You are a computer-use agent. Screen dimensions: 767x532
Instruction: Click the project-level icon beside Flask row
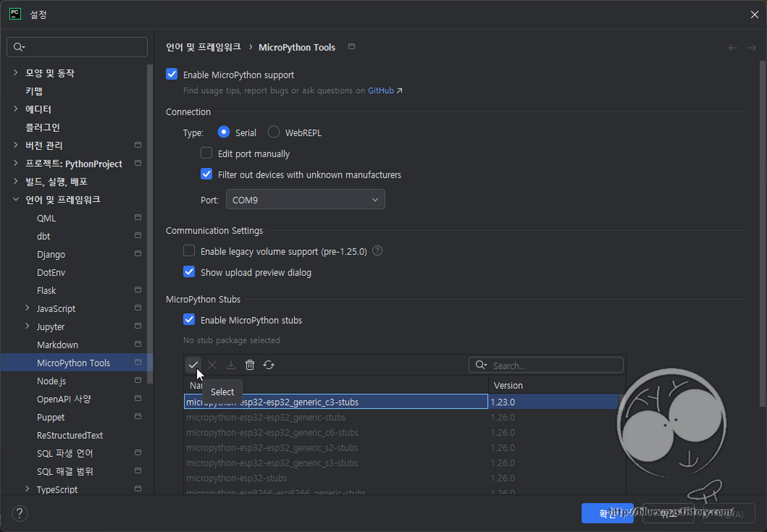(x=138, y=290)
